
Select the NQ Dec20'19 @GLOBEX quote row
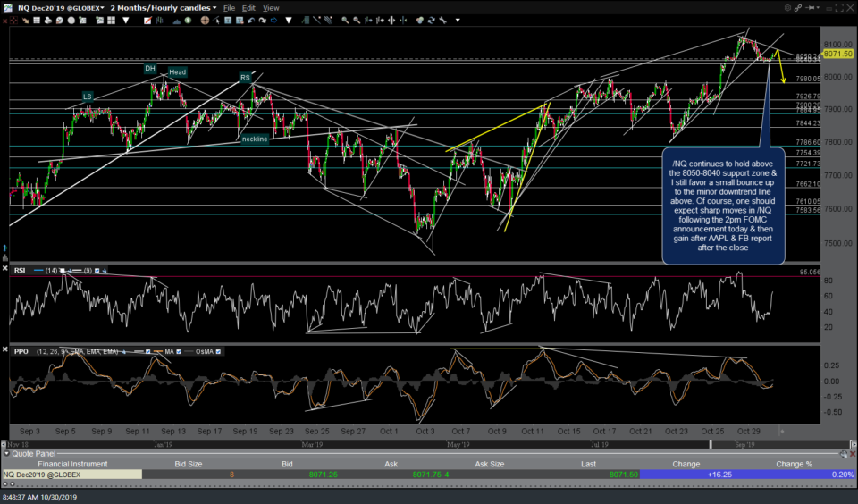coord(429,475)
